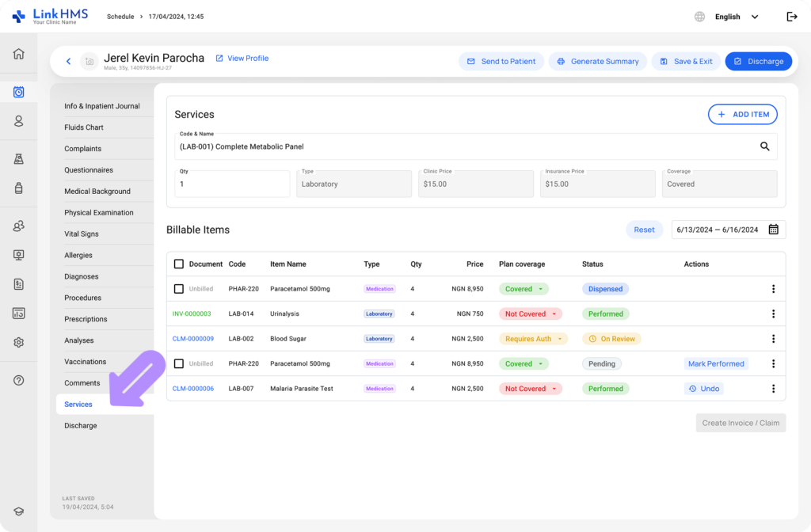Open the staff users icon in sidebar
Screen dimensions: 811x532
tap(19, 226)
